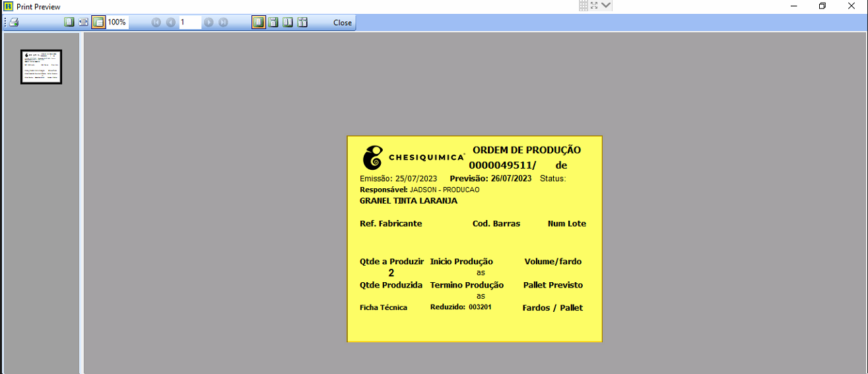Click the grid icon in title bar

pos(584,5)
